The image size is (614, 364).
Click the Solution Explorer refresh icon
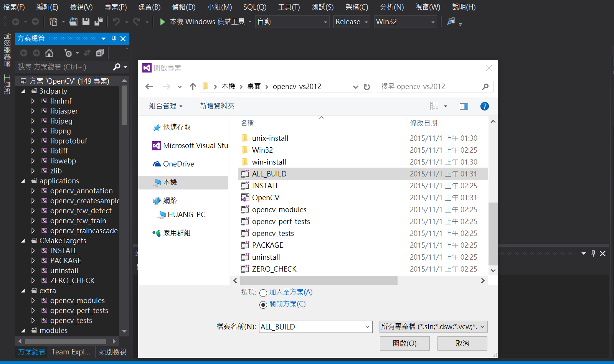click(87, 53)
